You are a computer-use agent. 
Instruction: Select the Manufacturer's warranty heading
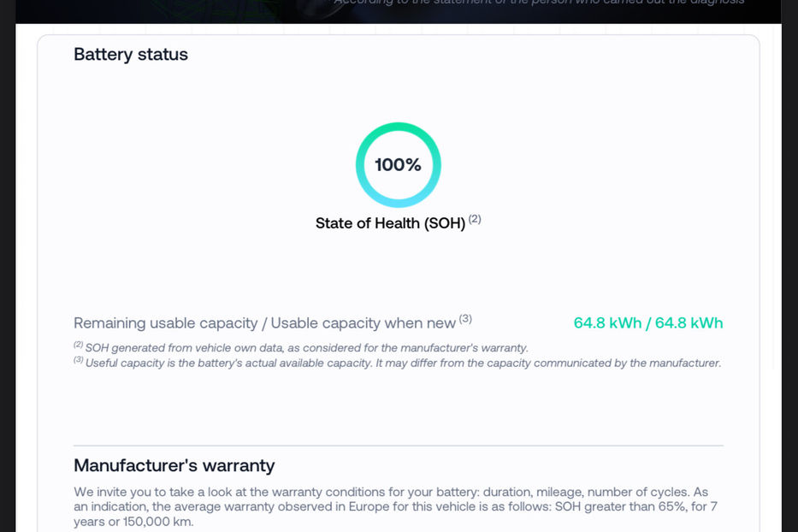click(174, 466)
